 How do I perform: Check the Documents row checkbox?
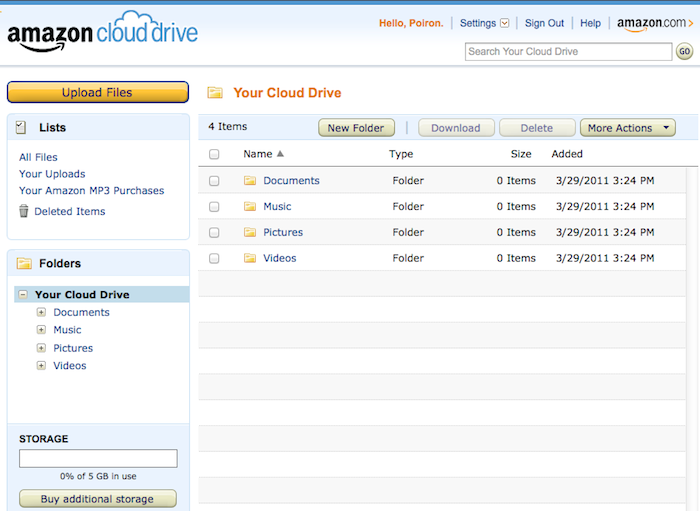click(214, 181)
